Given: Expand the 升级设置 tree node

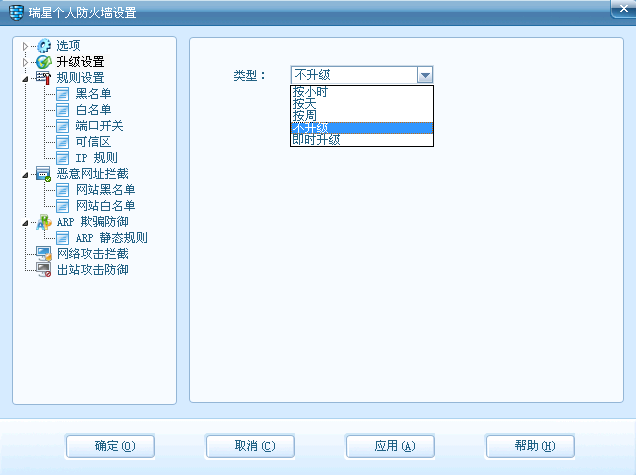Looking at the screenshot, I should point(25,62).
